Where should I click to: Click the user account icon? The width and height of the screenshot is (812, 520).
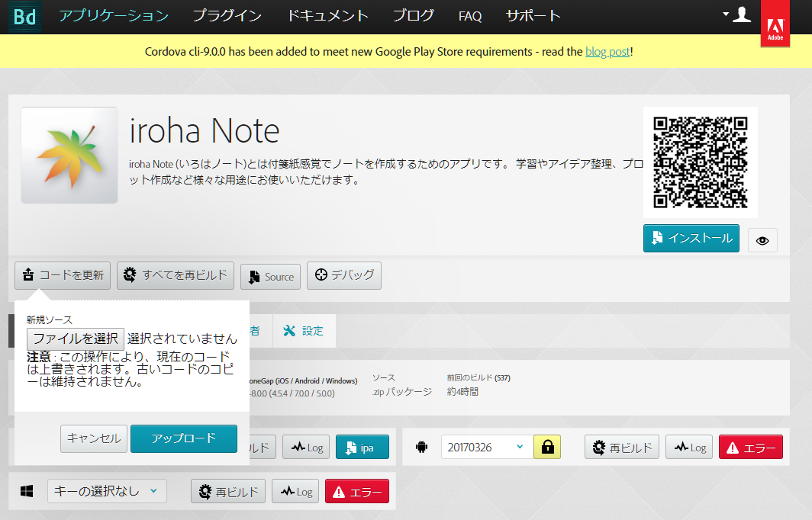pos(741,14)
